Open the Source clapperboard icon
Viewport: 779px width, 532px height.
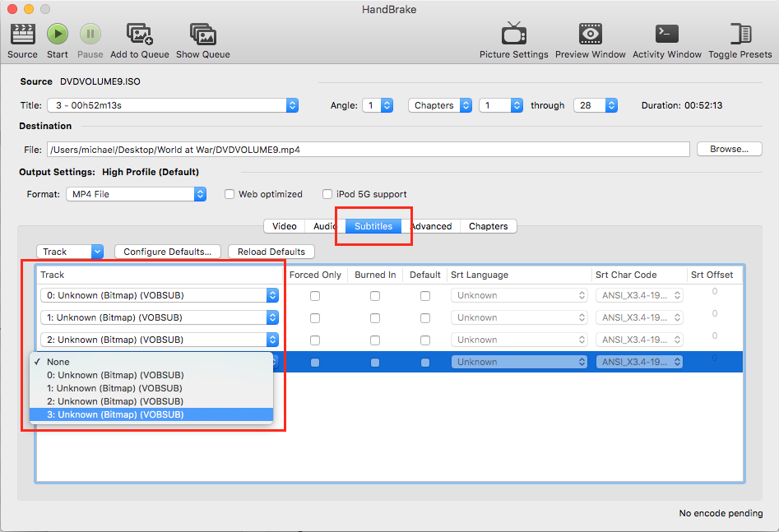(x=22, y=35)
